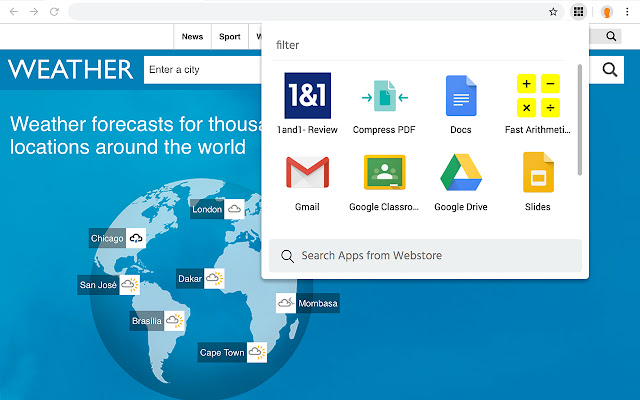Launch the Google Drive app
The image size is (640, 400).
tap(461, 172)
